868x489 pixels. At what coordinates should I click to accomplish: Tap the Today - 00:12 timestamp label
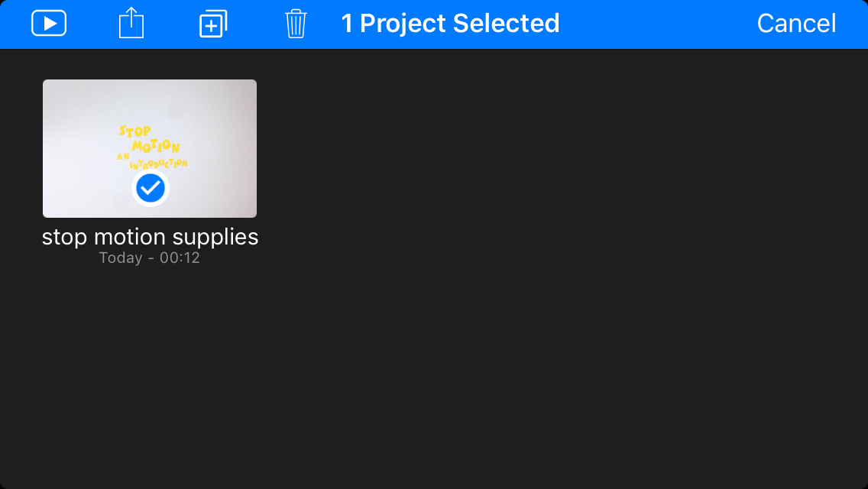click(x=149, y=257)
